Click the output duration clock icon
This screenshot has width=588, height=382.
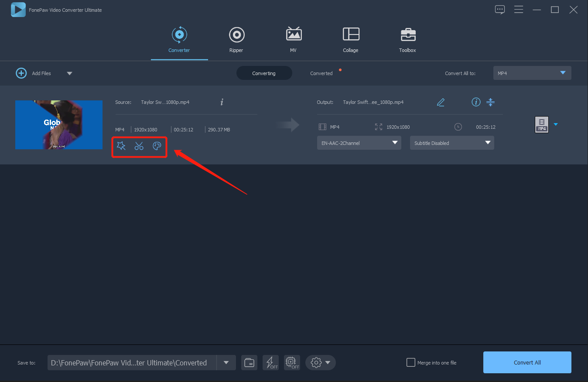tap(458, 127)
